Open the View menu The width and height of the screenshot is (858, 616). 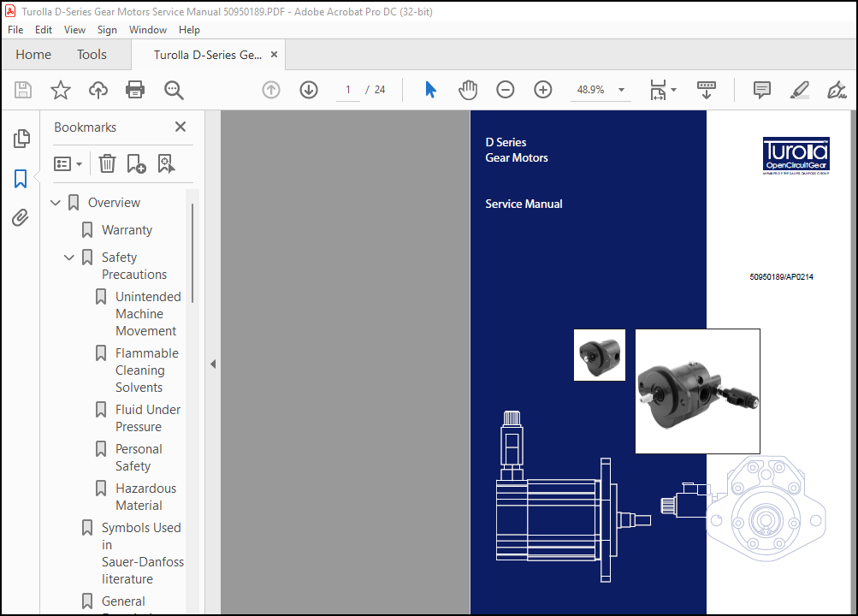pos(74,30)
